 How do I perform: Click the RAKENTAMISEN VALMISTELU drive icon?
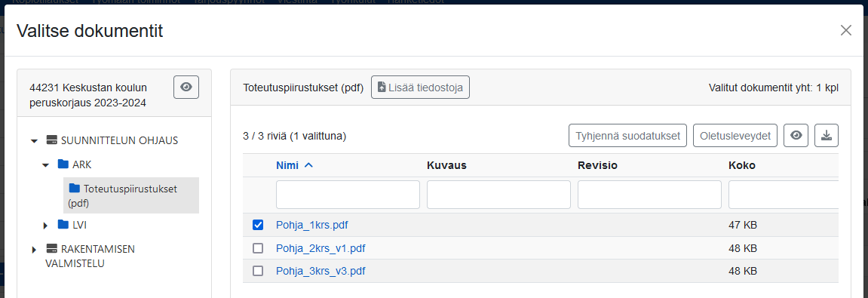(x=51, y=249)
